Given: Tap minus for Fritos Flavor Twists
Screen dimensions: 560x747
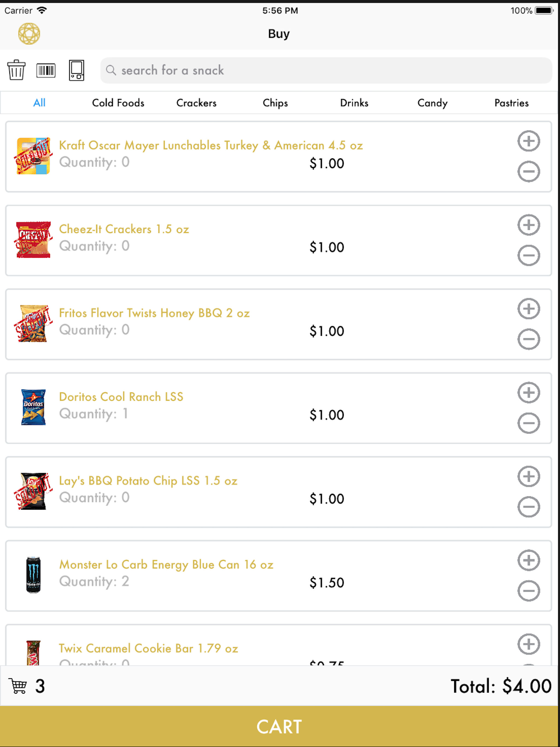Looking at the screenshot, I should click(529, 339).
